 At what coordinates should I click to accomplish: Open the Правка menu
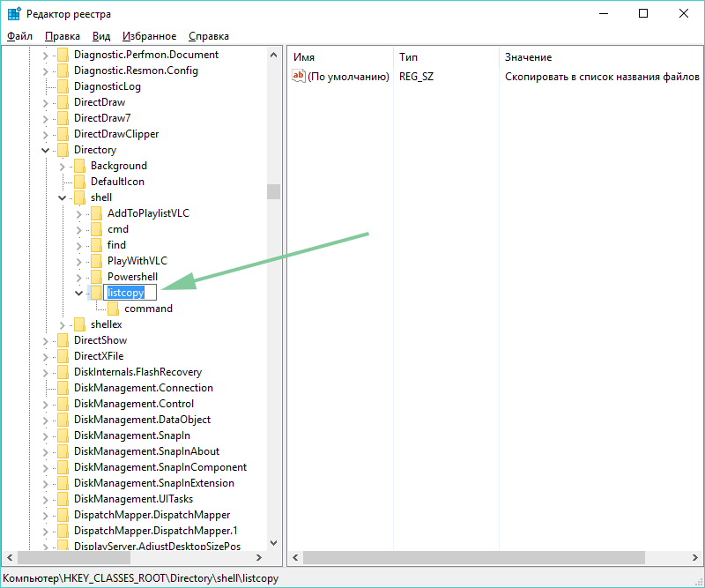pyautogui.click(x=63, y=36)
